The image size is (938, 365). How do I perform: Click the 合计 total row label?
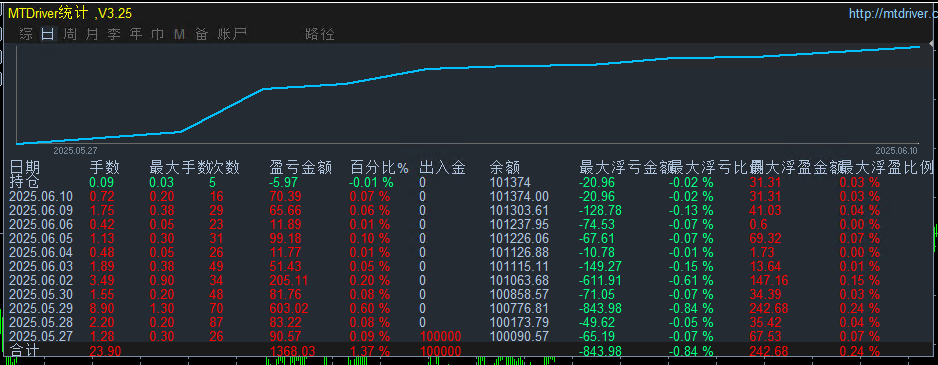(x=25, y=351)
